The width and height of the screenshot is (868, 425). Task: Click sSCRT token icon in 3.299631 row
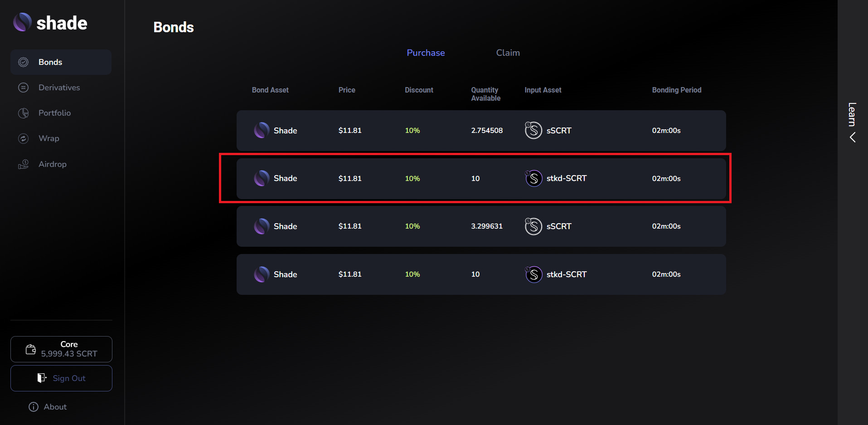533,226
